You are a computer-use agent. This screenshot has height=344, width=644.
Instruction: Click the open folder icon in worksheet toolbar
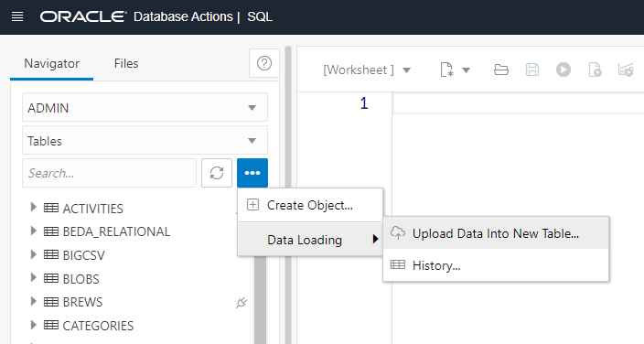[501, 70]
